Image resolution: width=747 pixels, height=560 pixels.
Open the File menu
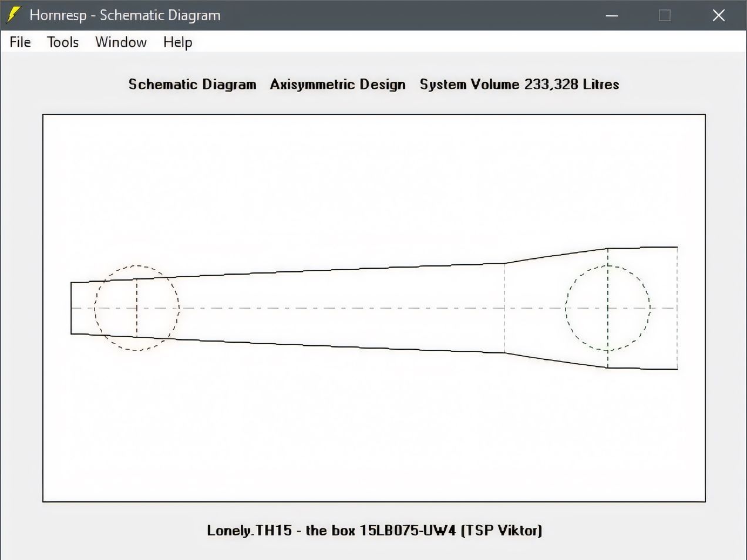[x=20, y=42]
